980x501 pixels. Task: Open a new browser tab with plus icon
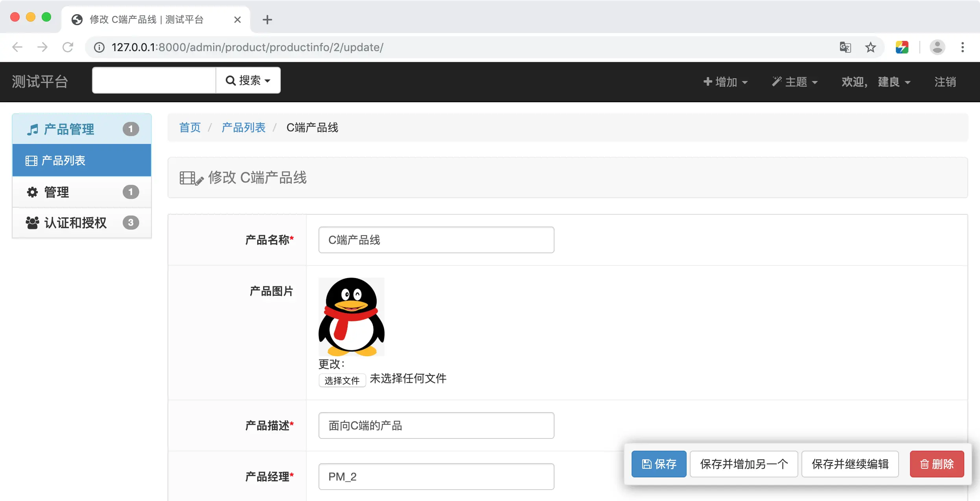pyautogui.click(x=267, y=20)
